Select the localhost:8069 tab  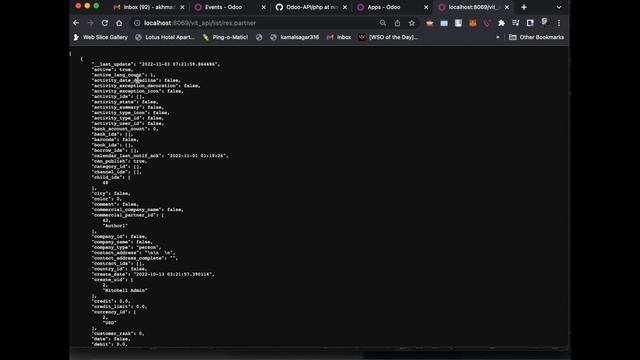[x=473, y=7]
